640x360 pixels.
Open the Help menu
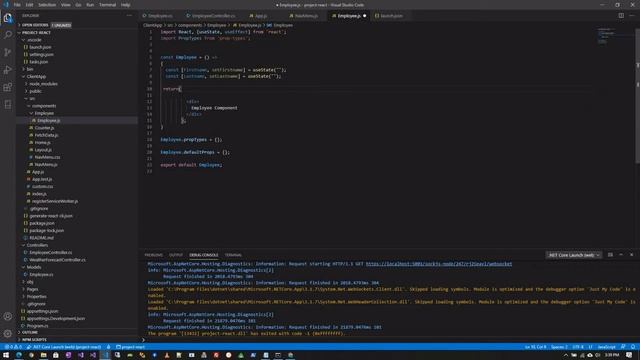[125, 5]
